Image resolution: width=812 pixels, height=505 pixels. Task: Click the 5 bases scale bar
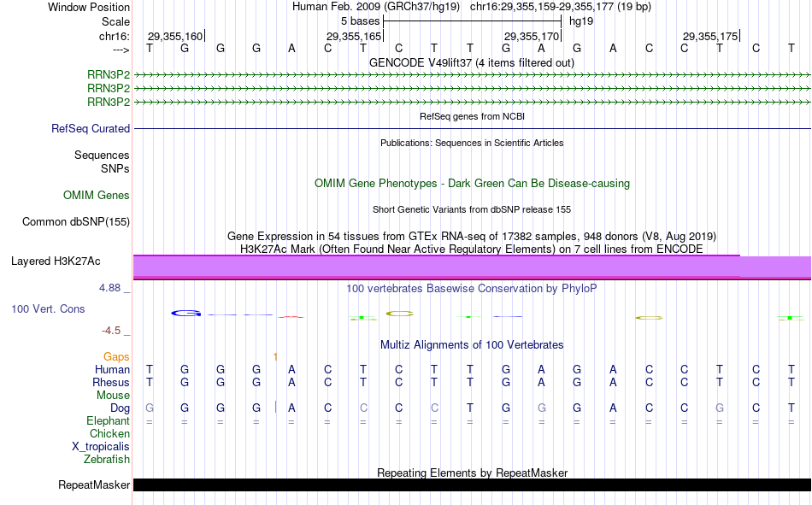point(472,21)
